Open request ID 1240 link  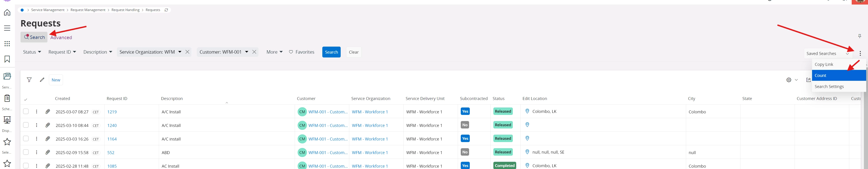tap(112, 125)
